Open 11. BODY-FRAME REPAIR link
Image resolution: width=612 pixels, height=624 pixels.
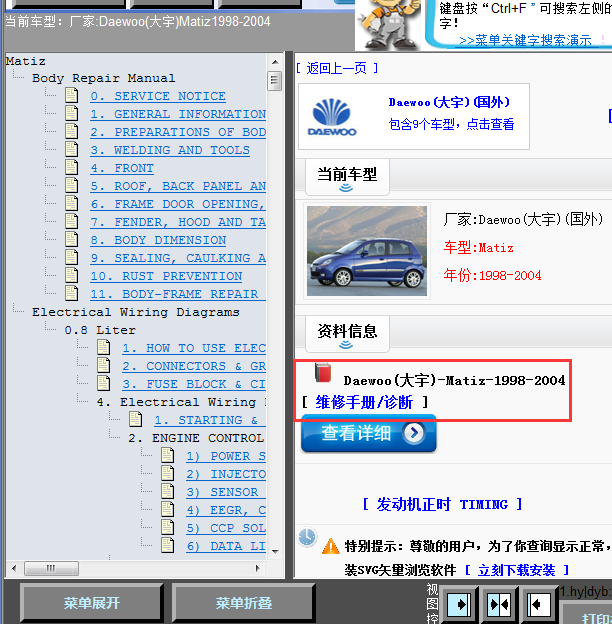click(178, 294)
